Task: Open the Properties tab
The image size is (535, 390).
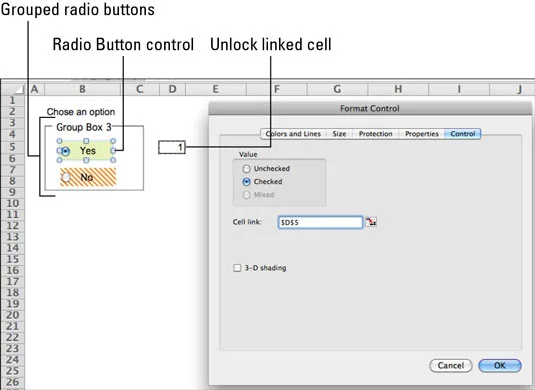Action: [422, 134]
